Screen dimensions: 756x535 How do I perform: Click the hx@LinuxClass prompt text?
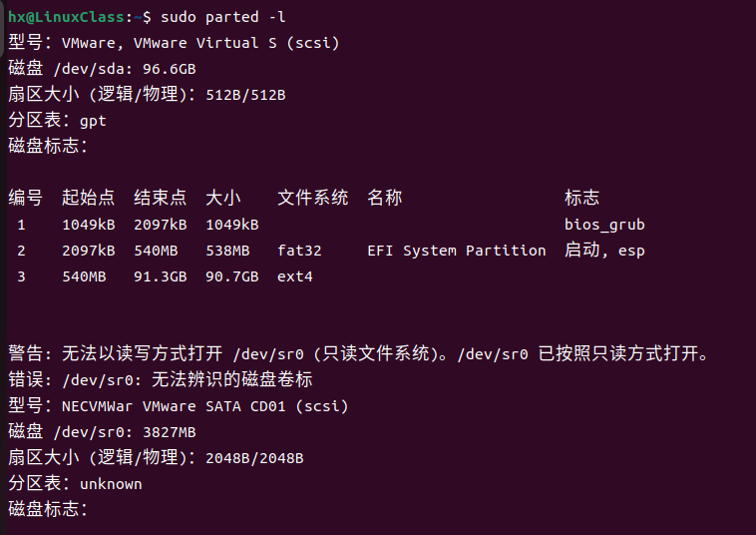66,17
